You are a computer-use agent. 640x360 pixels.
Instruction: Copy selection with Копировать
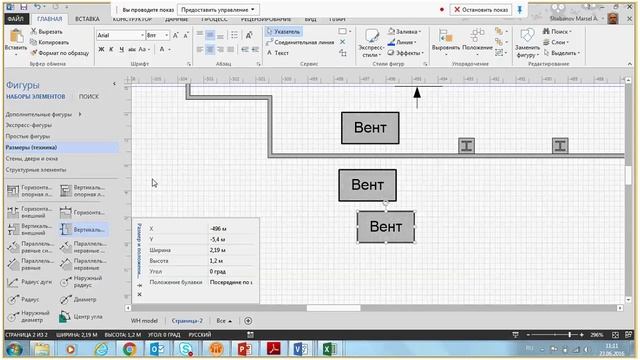pos(49,42)
